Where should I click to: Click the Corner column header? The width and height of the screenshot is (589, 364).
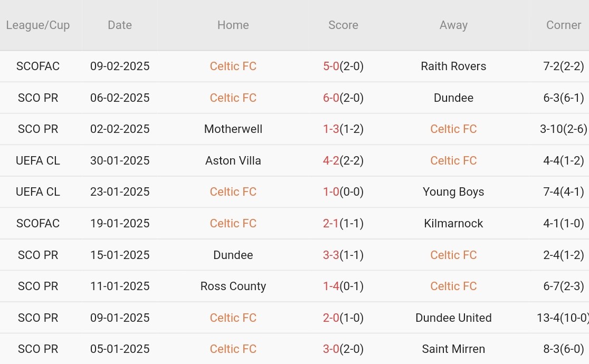(564, 25)
